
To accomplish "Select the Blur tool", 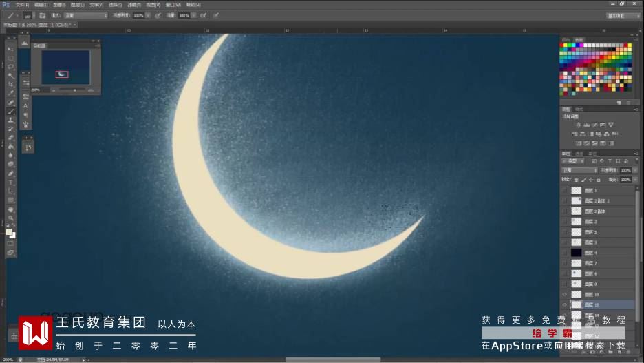I will (11, 156).
